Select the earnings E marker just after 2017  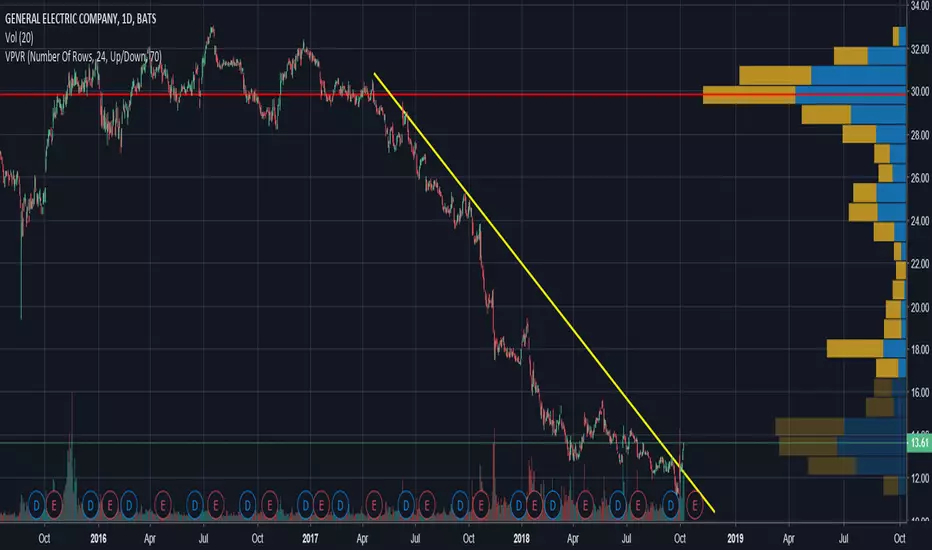pos(322,506)
